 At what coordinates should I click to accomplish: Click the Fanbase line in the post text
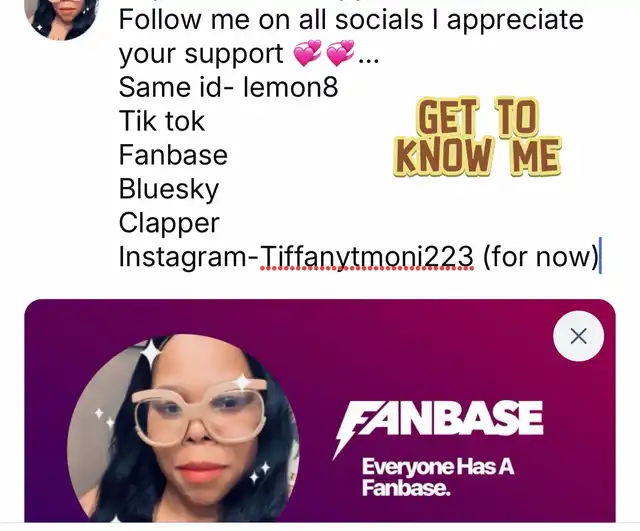coord(173,155)
